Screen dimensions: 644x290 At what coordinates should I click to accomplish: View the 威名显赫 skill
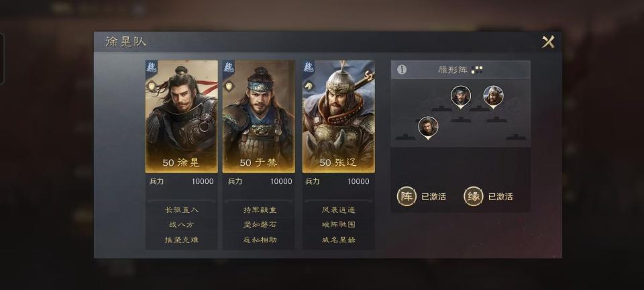click(x=338, y=240)
